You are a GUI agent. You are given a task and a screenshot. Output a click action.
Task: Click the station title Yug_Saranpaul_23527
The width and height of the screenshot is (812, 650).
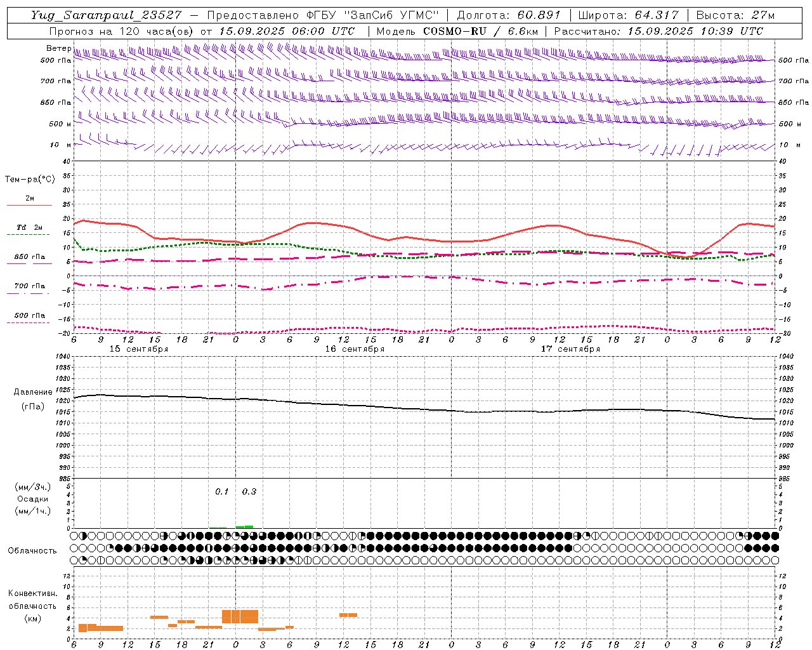point(106,15)
